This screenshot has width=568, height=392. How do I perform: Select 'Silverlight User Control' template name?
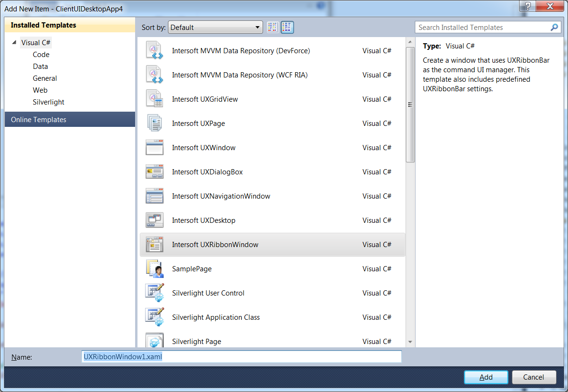[x=208, y=293]
